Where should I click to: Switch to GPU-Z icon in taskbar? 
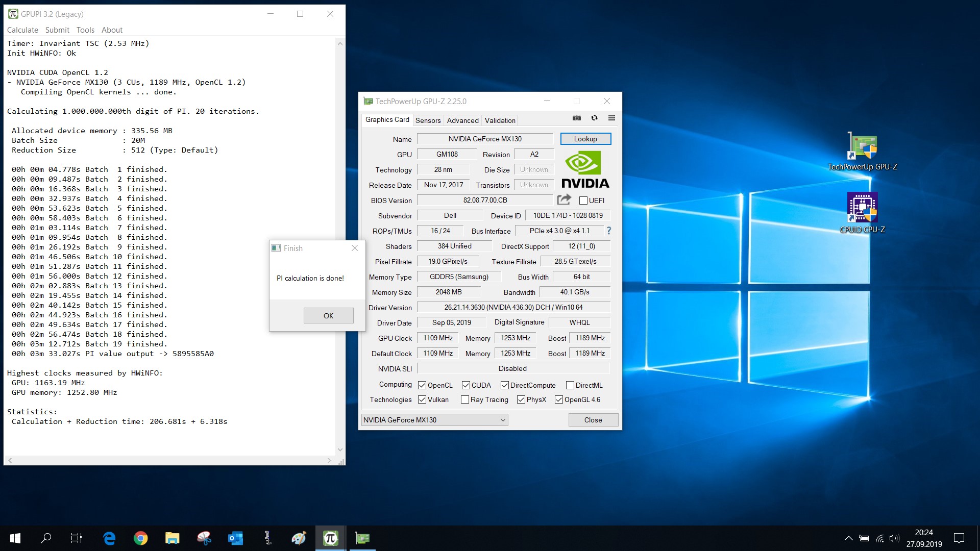coord(362,538)
